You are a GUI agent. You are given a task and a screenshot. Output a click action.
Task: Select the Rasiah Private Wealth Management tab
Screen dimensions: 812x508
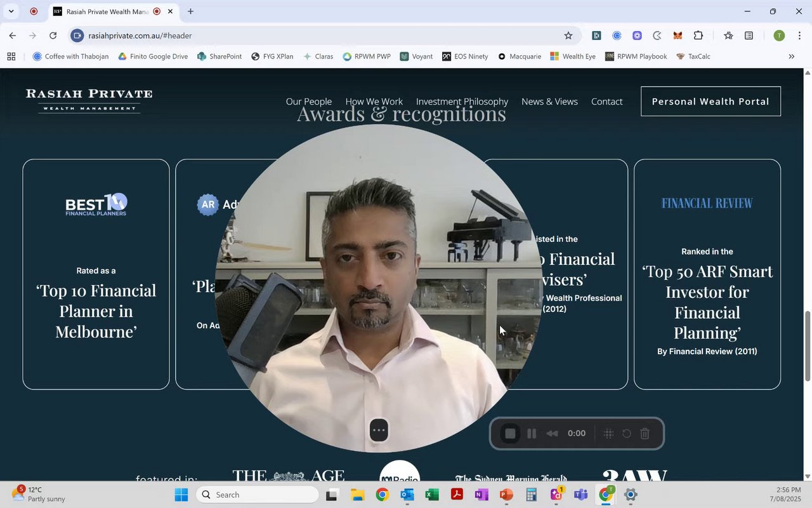[x=112, y=11]
